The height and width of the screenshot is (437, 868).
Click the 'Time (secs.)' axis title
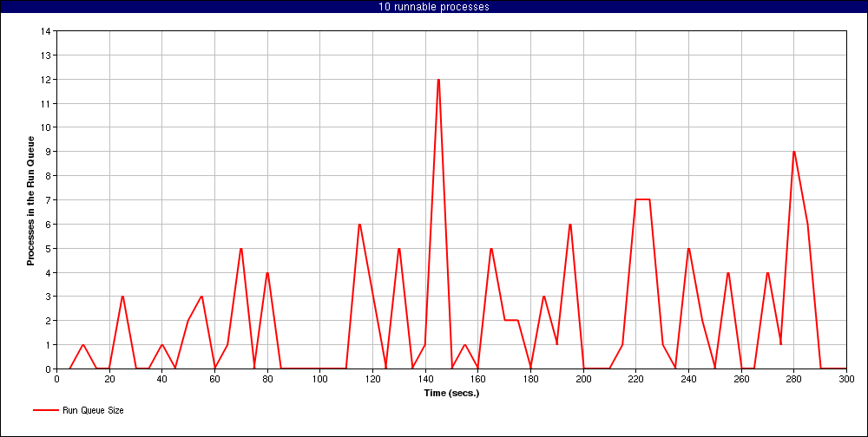pyautogui.click(x=451, y=394)
